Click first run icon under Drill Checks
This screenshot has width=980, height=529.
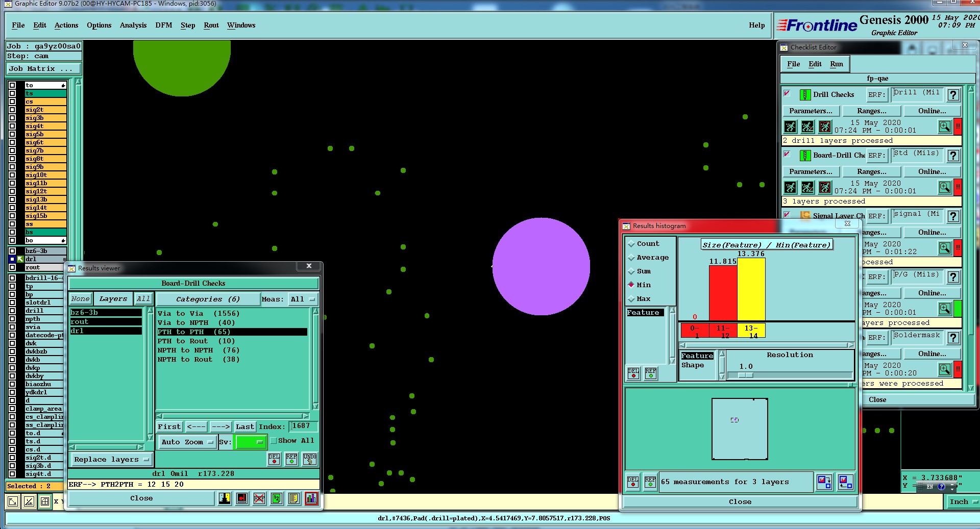(x=790, y=127)
